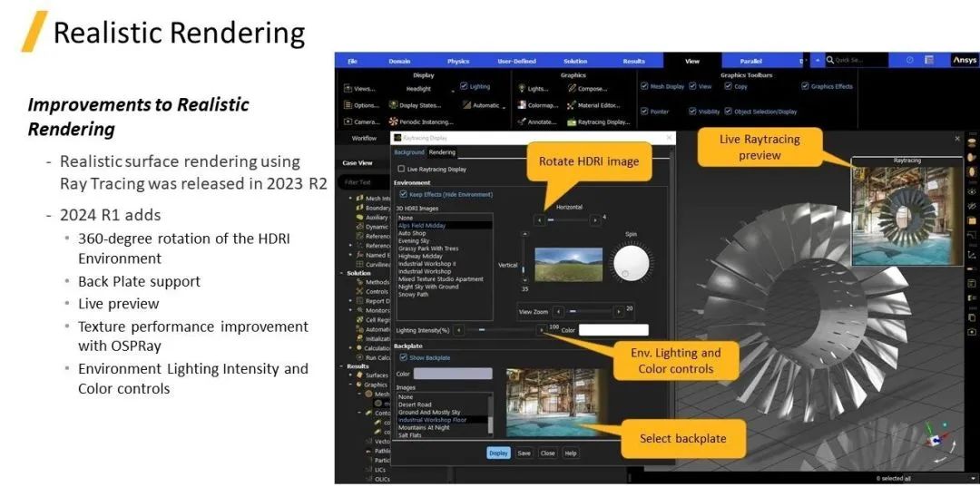
Task: Open the Compose... tool
Action: tap(587, 89)
